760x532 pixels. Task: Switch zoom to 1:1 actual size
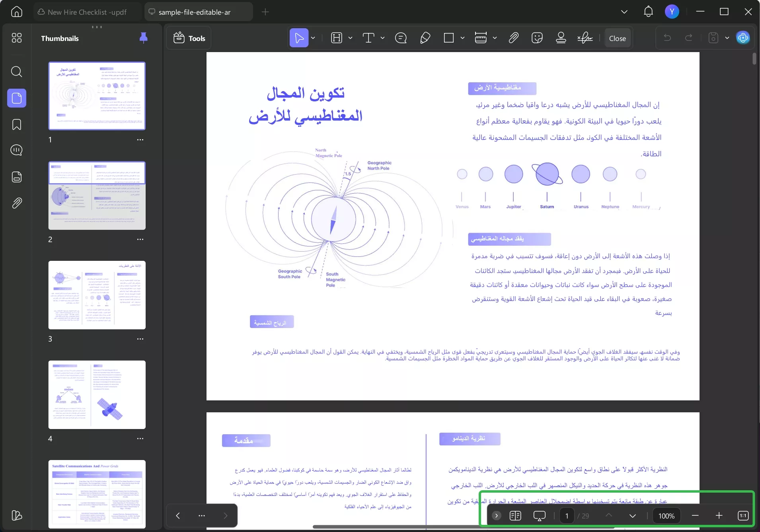pyautogui.click(x=742, y=515)
